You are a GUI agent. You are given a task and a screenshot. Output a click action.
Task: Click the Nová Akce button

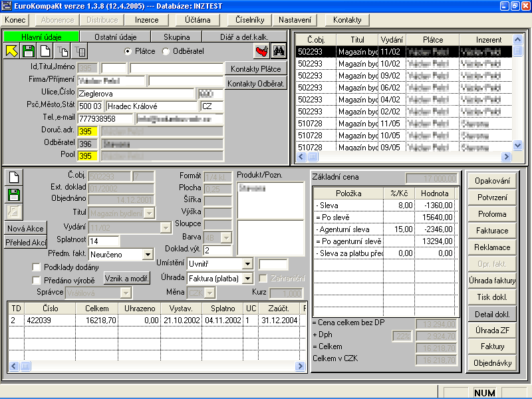26,228
